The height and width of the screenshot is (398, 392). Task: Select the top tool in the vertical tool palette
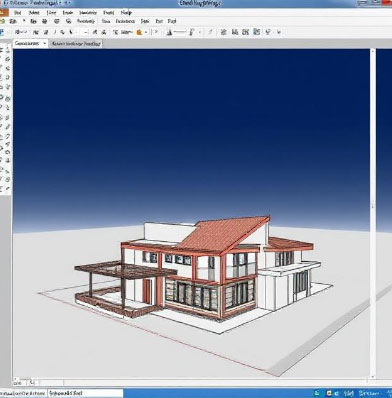coord(6,50)
